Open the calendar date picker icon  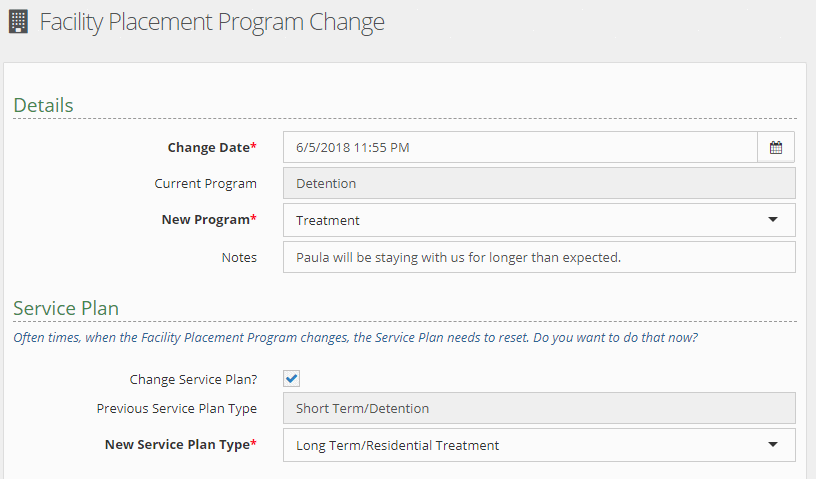[x=776, y=147]
